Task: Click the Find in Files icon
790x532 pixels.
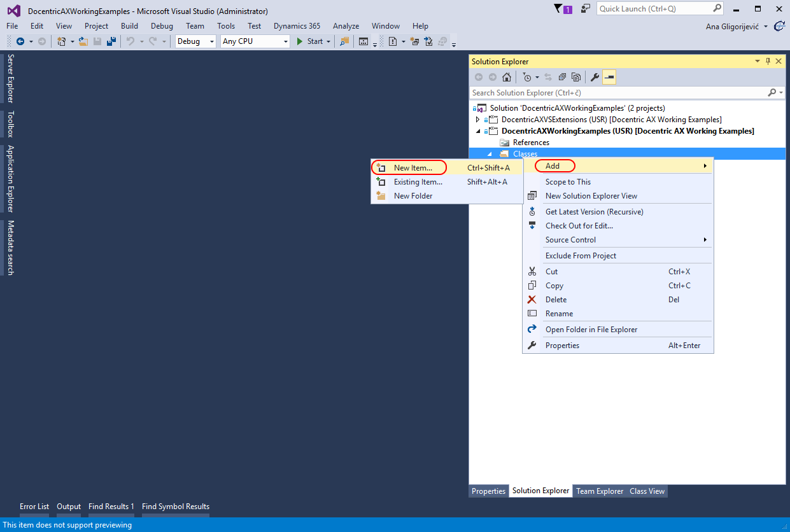Action: [x=344, y=41]
